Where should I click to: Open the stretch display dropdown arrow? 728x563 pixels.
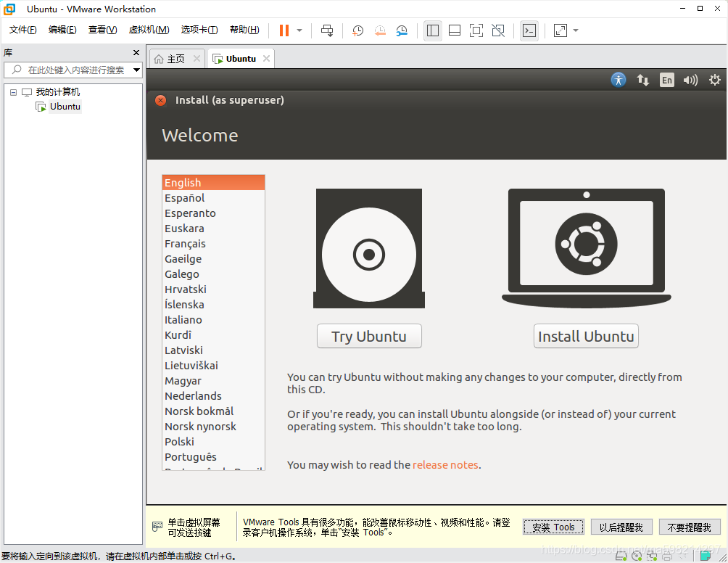click(576, 30)
